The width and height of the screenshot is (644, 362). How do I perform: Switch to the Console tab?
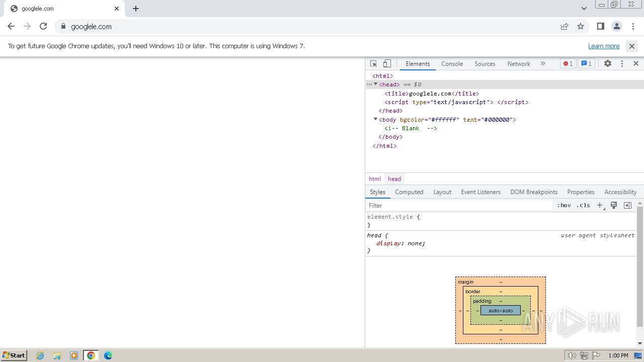tap(452, 64)
